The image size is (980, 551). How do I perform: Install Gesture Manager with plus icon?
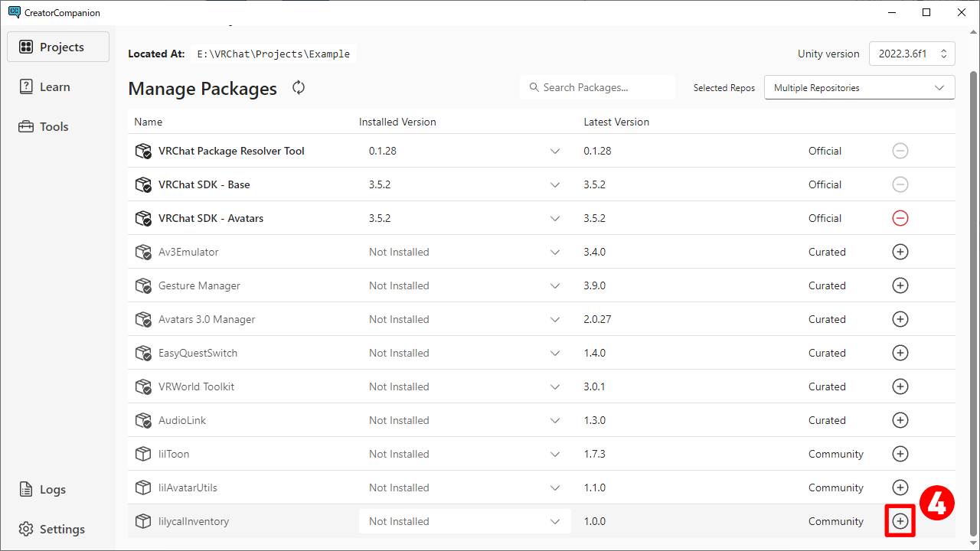tap(900, 285)
